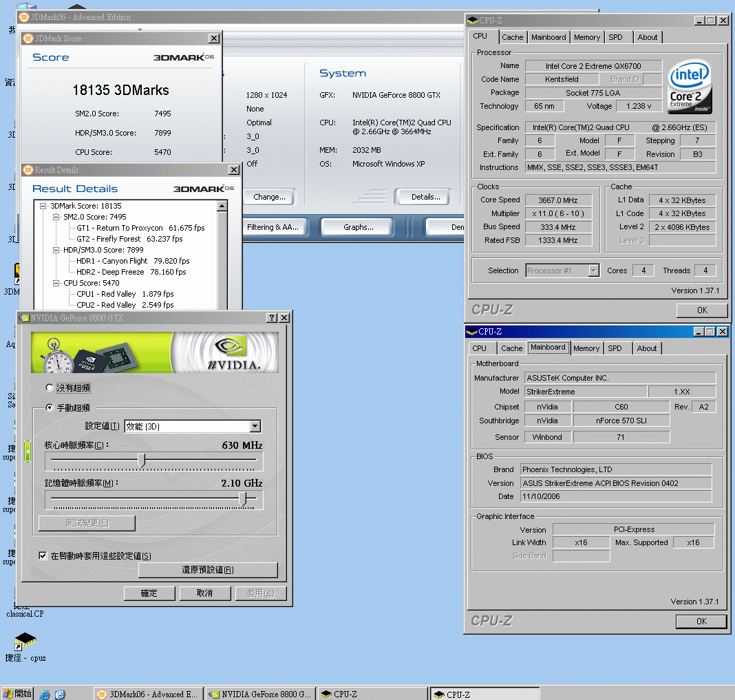735x700 pixels.
Task: Select the CPU1 - Red Valley row
Action: (125, 294)
